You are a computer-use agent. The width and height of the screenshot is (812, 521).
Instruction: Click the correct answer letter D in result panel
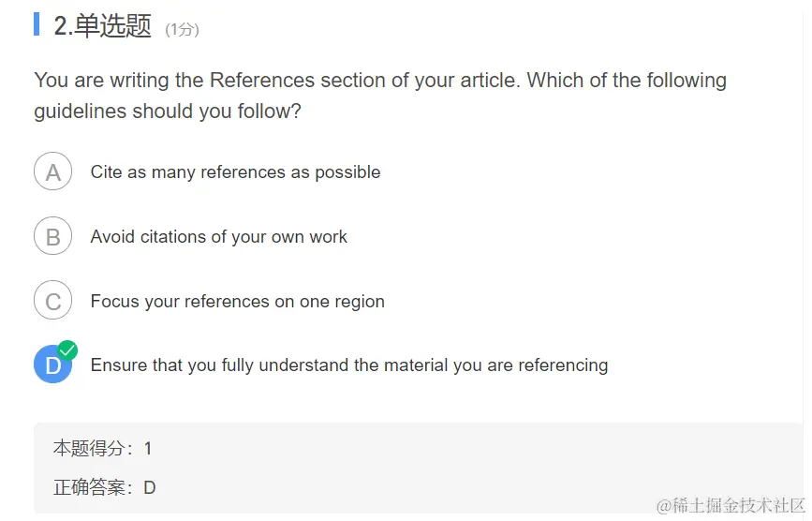(x=150, y=487)
